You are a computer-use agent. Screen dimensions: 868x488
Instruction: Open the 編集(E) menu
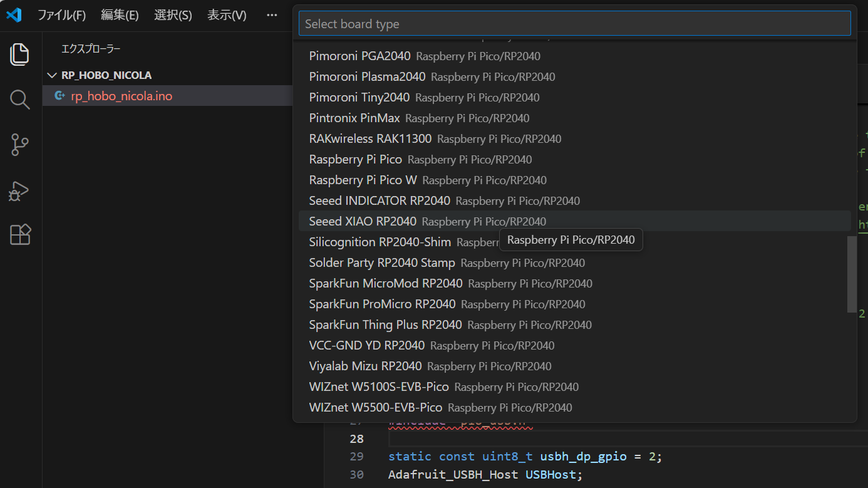(x=120, y=16)
